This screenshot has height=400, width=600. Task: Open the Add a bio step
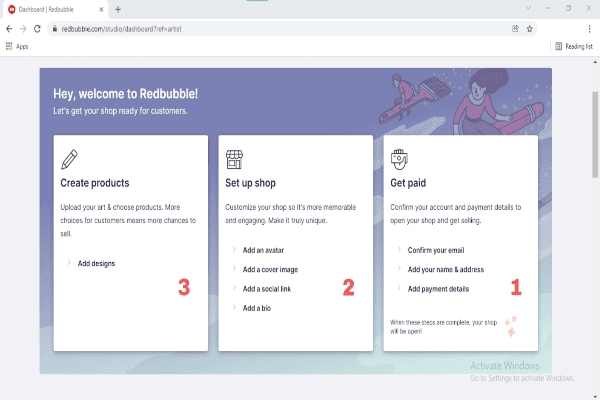point(257,308)
